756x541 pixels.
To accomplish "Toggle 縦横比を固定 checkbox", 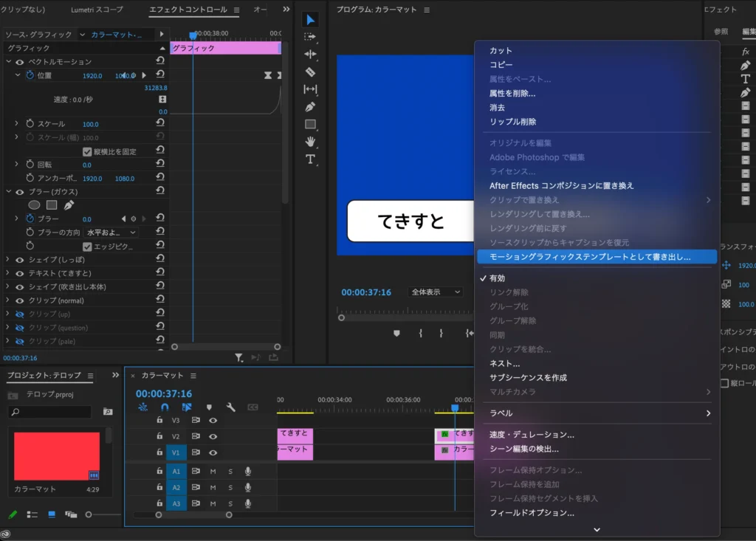I will [87, 151].
